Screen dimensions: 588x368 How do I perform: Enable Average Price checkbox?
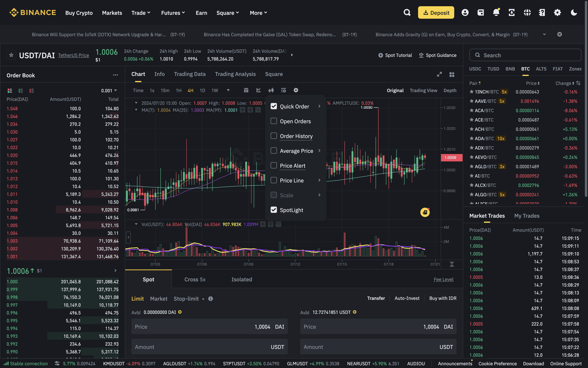[274, 151]
